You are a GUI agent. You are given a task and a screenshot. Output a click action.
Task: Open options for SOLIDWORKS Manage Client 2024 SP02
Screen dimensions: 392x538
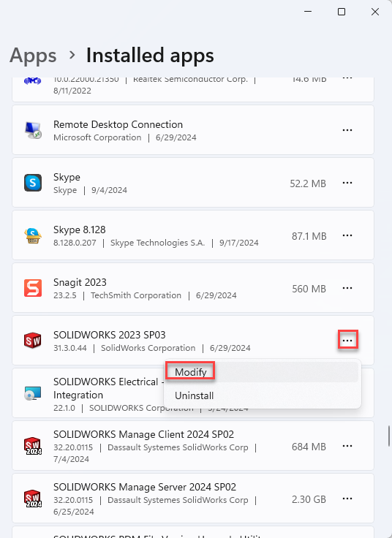[347, 446]
